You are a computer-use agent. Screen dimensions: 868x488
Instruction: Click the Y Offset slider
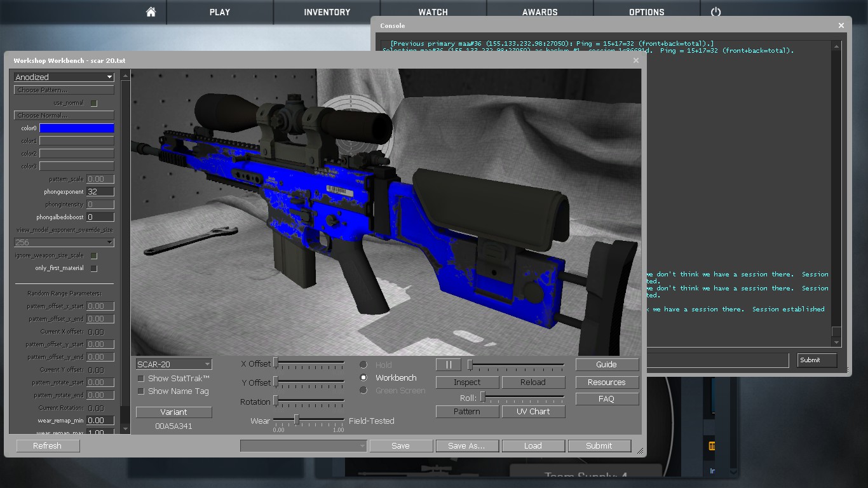(309, 383)
